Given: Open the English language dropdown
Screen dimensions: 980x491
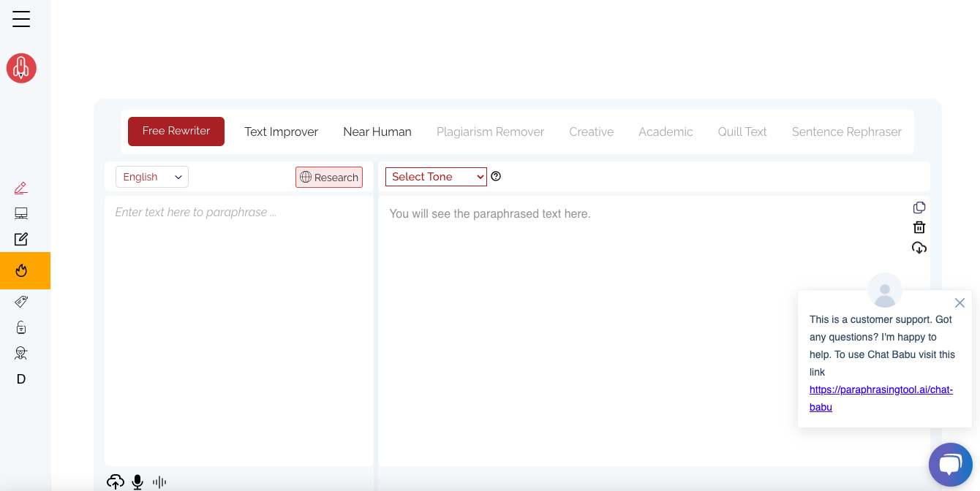Looking at the screenshot, I should click(x=152, y=177).
